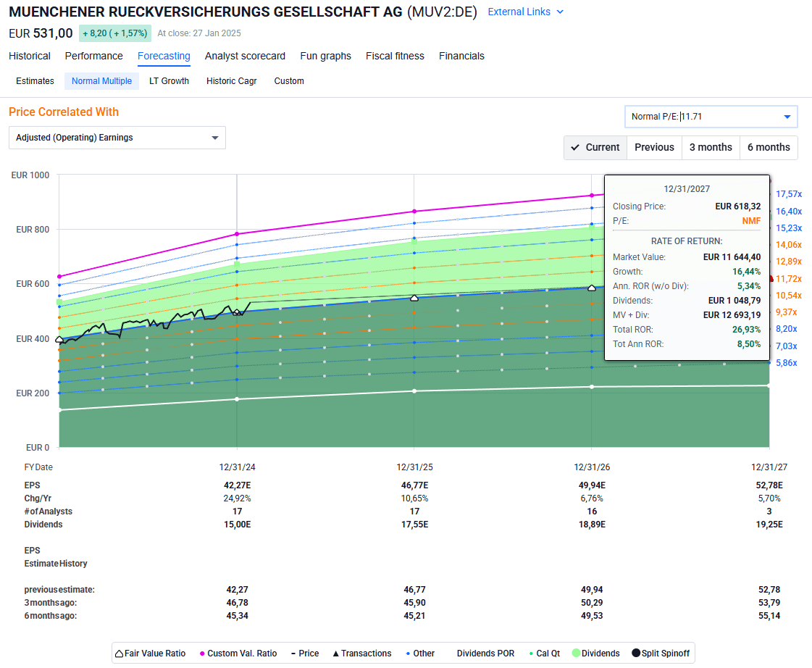This screenshot has height=668, width=812.
Task: Select the Fair Value Ratio triangle legend icon
Action: coord(118,653)
